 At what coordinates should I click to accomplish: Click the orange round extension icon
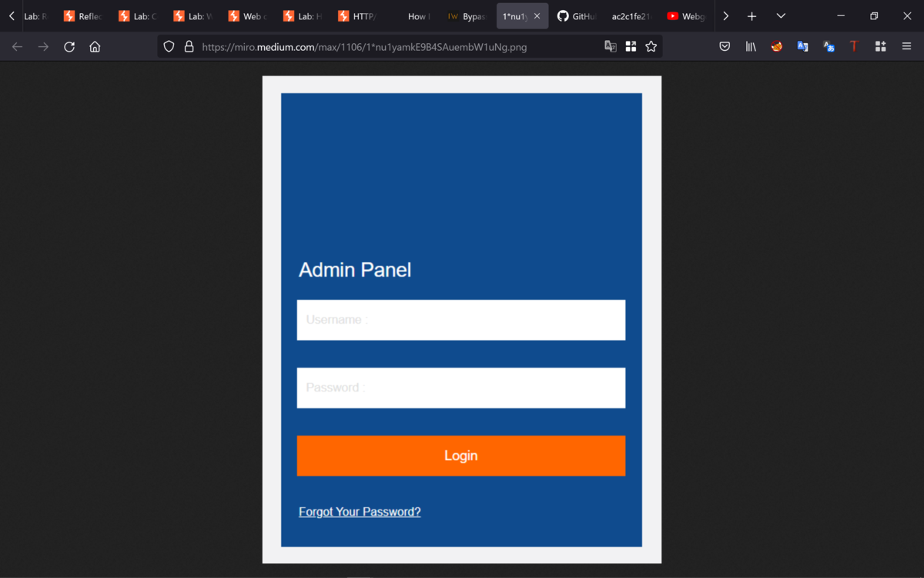pyautogui.click(x=777, y=47)
